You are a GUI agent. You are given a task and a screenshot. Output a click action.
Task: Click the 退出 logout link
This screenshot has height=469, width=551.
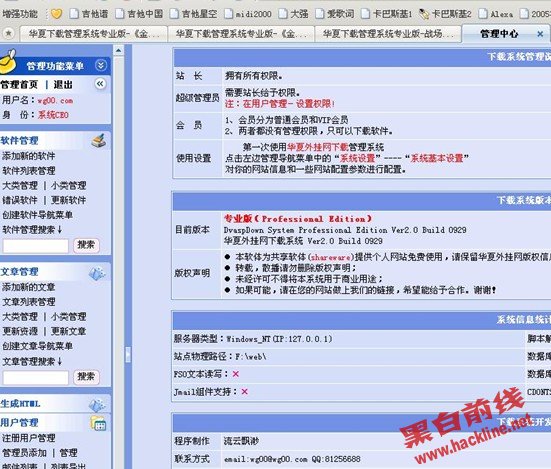click(63, 85)
